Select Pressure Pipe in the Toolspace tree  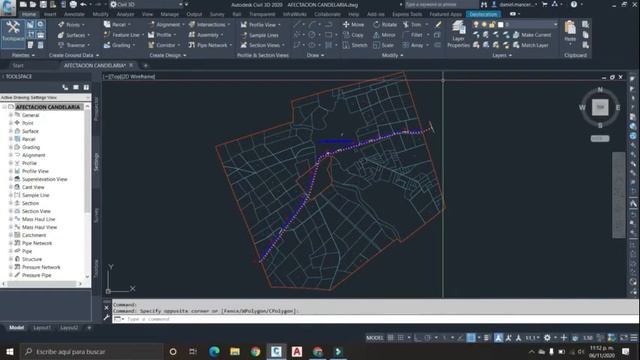[x=36, y=275]
